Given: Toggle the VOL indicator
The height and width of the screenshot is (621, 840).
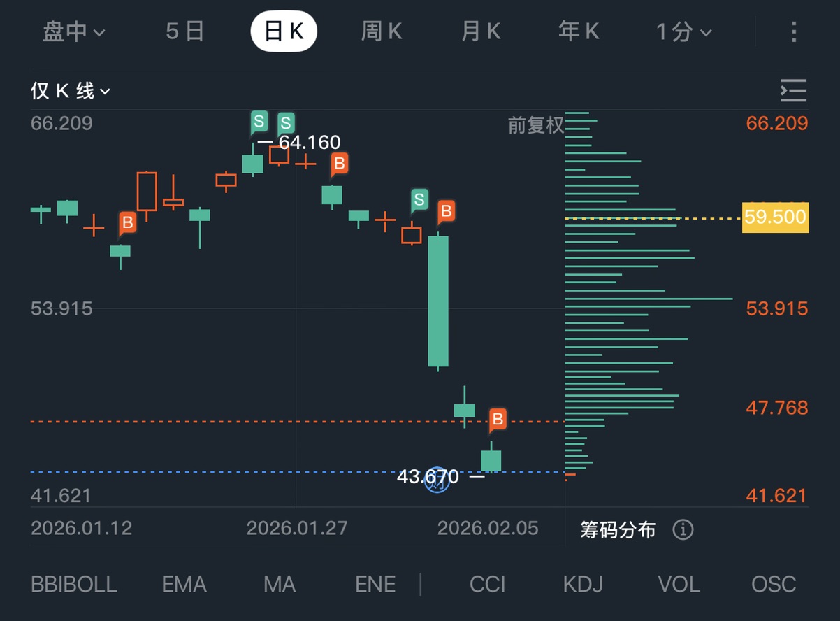Looking at the screenshot, I should 679,584.
